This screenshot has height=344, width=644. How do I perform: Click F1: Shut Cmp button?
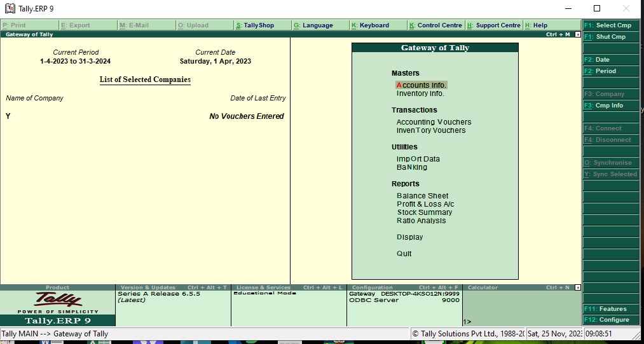(x=611, y=37)
